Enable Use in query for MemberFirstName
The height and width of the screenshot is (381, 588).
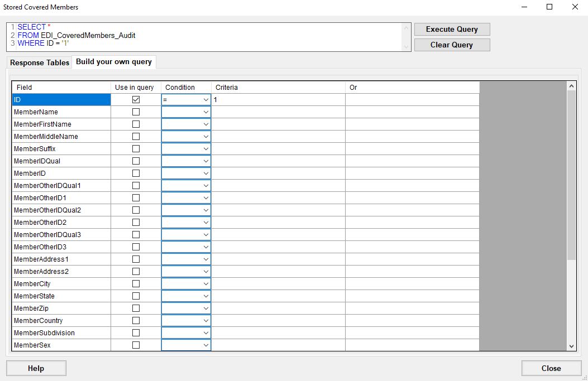pyautogui.click(x=136, y=124)
